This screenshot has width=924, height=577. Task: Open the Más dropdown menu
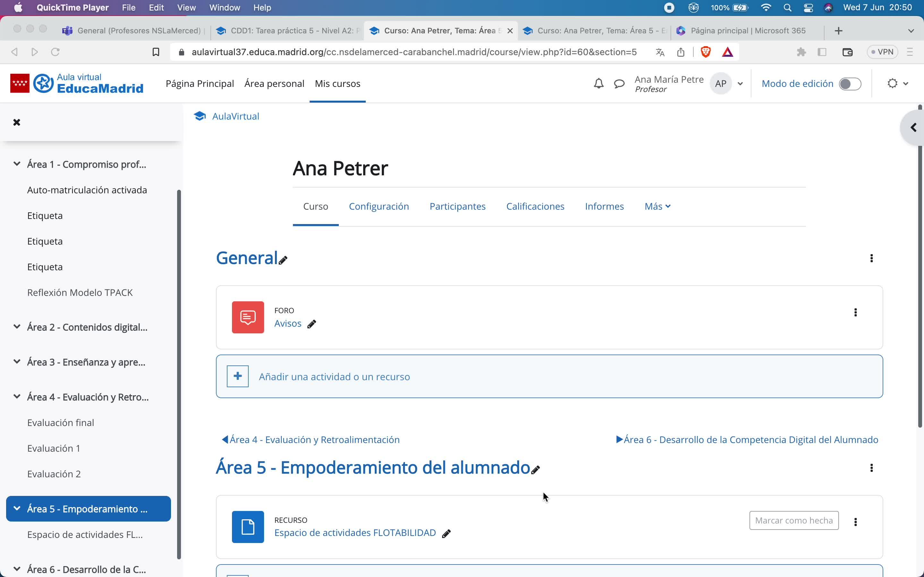click(x=657, y=206)
